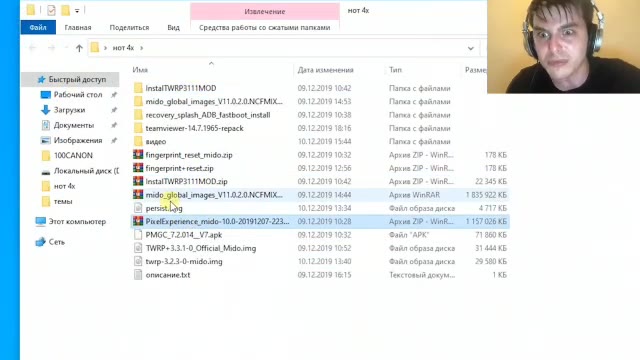640x360 pixels.
Task: Click the 1 157 026 КБ size cell
Action: click(x=486, y=221)
